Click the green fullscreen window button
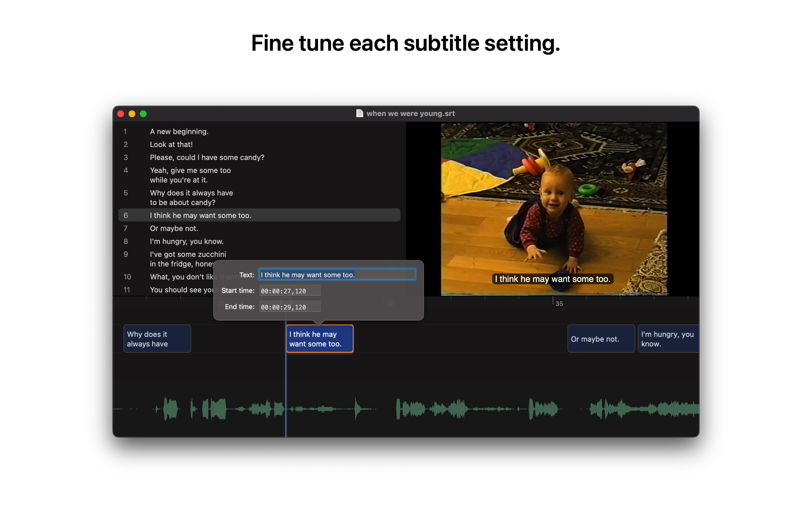The image size is (812, 507). 143,114
